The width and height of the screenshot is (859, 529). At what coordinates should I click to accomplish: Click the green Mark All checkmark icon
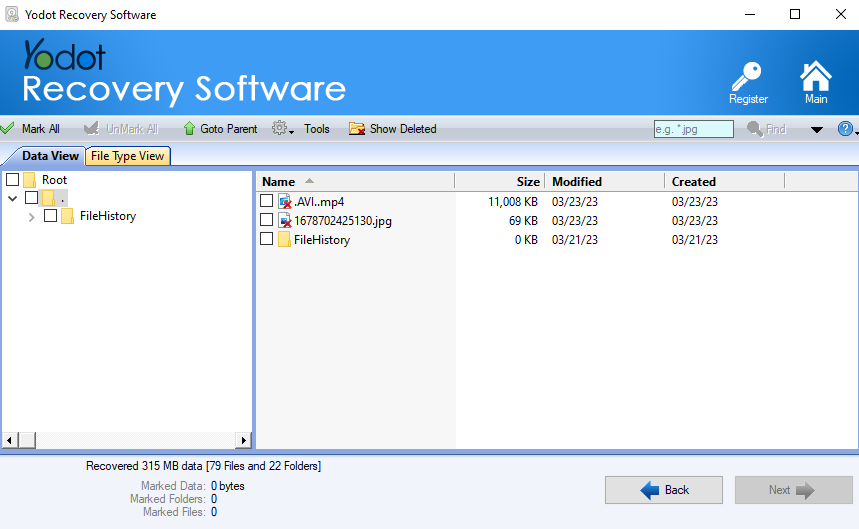pyautogui.click(x=8, y=129)
